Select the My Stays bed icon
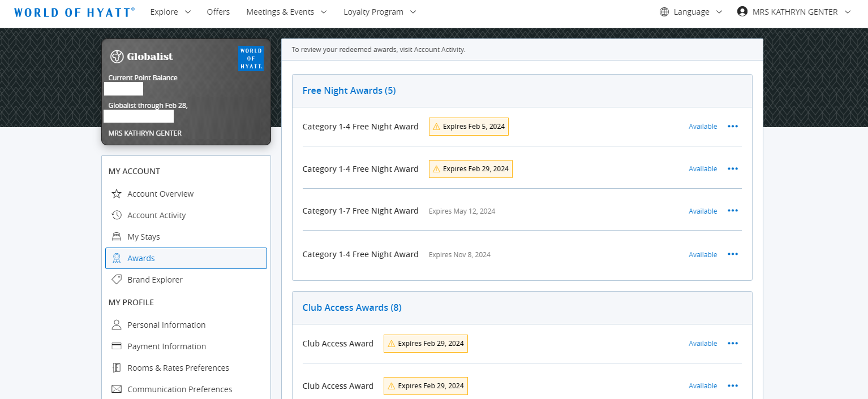Viewport: 868px width, 399px height. (x=116, y=236)
